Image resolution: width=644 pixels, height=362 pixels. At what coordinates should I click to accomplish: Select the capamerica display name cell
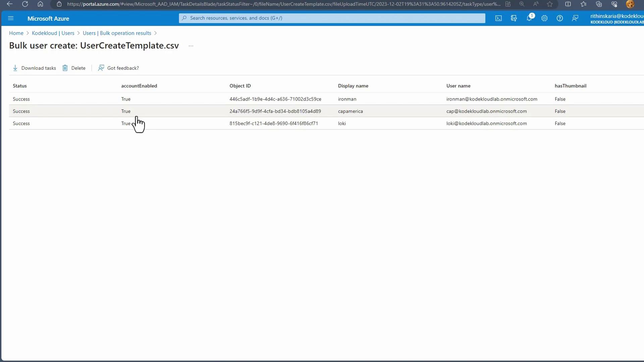click(351, 111)
